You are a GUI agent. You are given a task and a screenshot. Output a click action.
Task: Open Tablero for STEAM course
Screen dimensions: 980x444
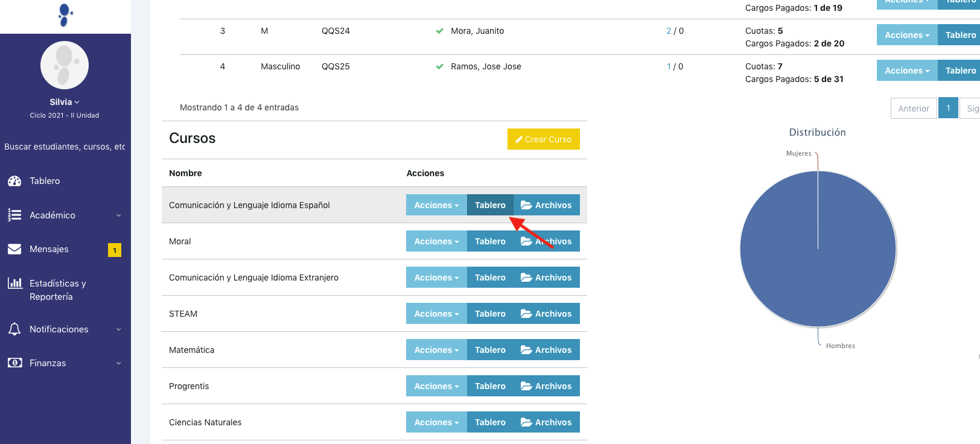[490, 314]
